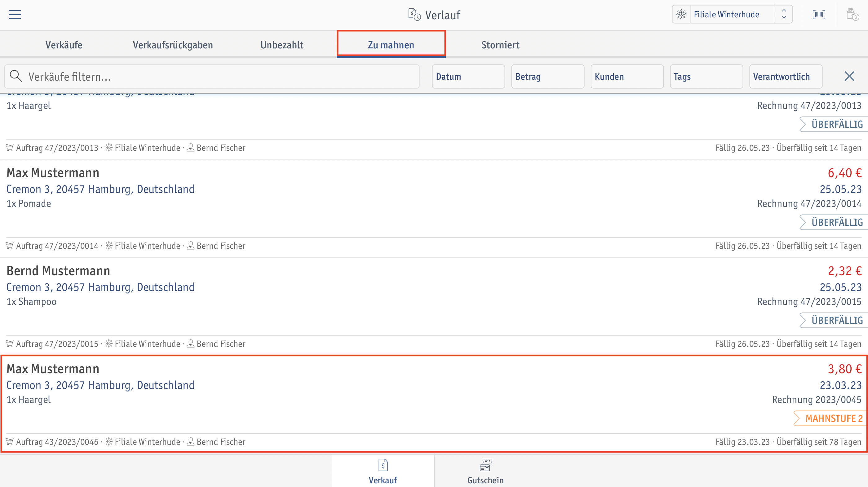This screenshot has height=487, width=868.
Task: Select the Zu mahnen tab
Action: pos(391,45)
